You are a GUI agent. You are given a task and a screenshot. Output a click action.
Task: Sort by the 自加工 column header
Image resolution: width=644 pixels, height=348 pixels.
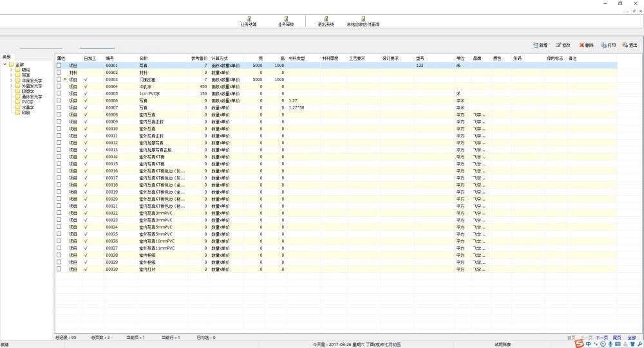[90, 59]
